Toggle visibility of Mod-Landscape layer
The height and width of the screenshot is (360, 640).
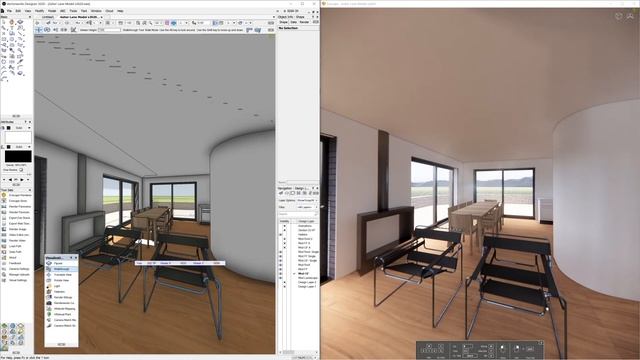pos(281,278)
